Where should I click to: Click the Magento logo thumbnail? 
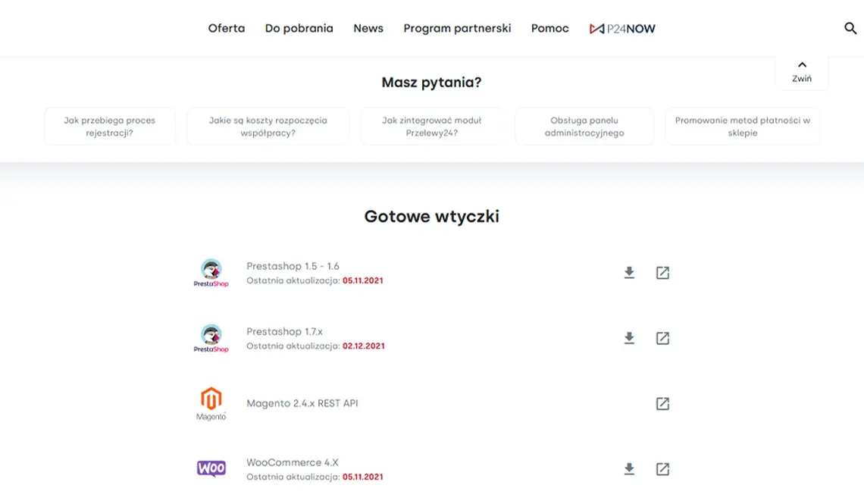(211, 404)
